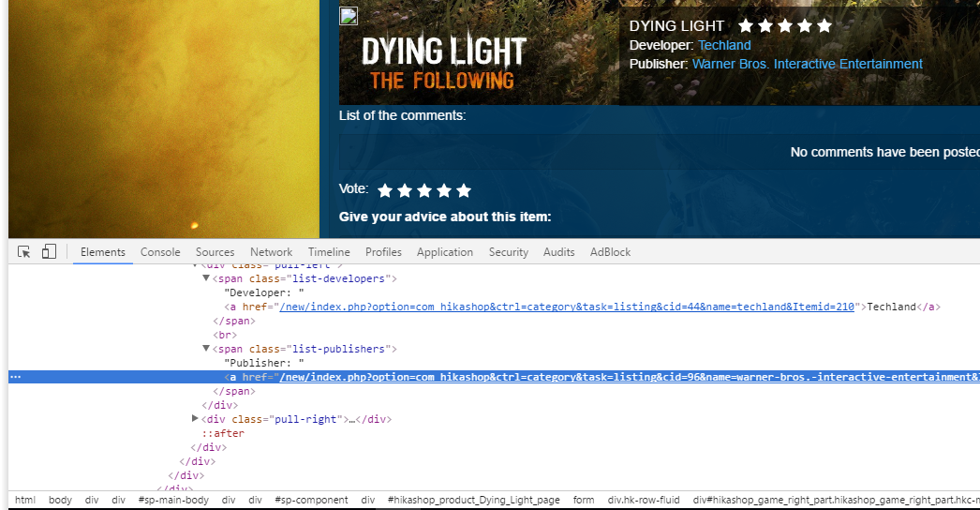980x510 pixels.
Task: Click the inspect element picker icon
Action: click(x=24, y=252)
